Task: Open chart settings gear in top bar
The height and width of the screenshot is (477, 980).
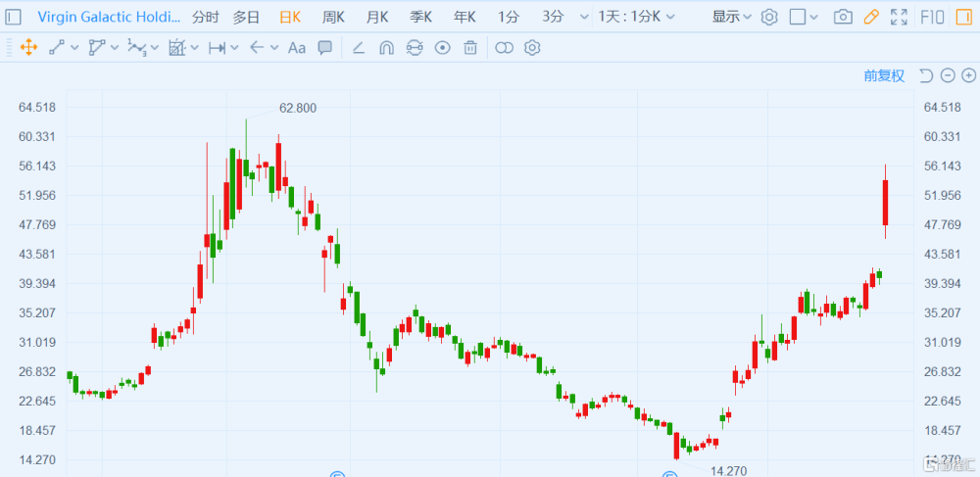Action: [x=769, y=17]
